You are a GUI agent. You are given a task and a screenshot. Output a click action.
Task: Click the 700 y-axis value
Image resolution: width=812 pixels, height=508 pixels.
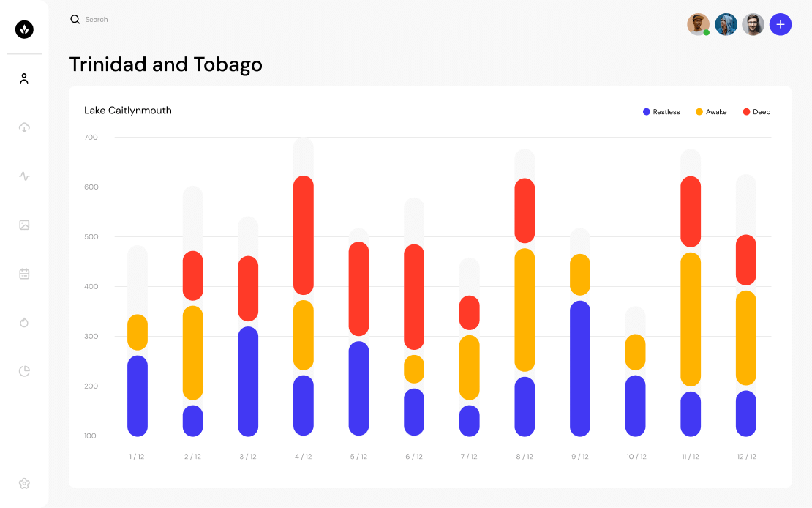pos(91,138)
